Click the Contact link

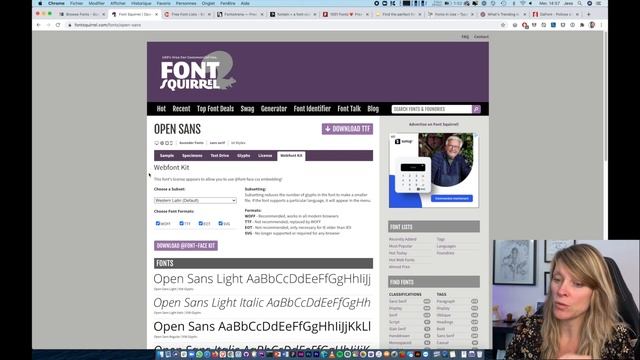coord(481,37)
